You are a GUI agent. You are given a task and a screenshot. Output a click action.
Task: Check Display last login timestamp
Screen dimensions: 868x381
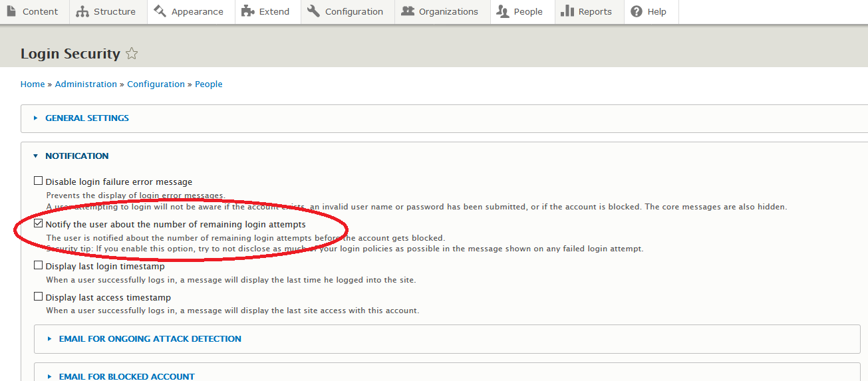coord(39,265)
